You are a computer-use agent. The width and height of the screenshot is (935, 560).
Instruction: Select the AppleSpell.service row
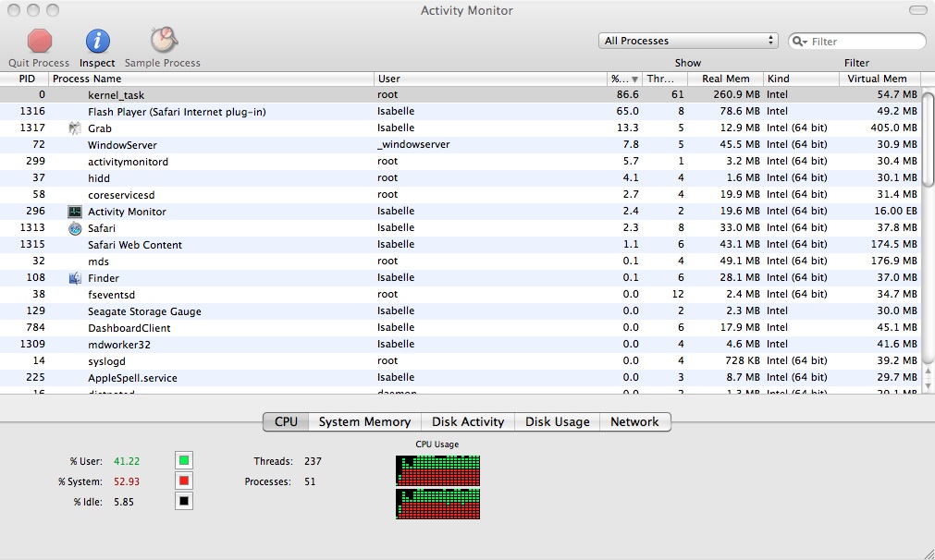click(461, 378)
